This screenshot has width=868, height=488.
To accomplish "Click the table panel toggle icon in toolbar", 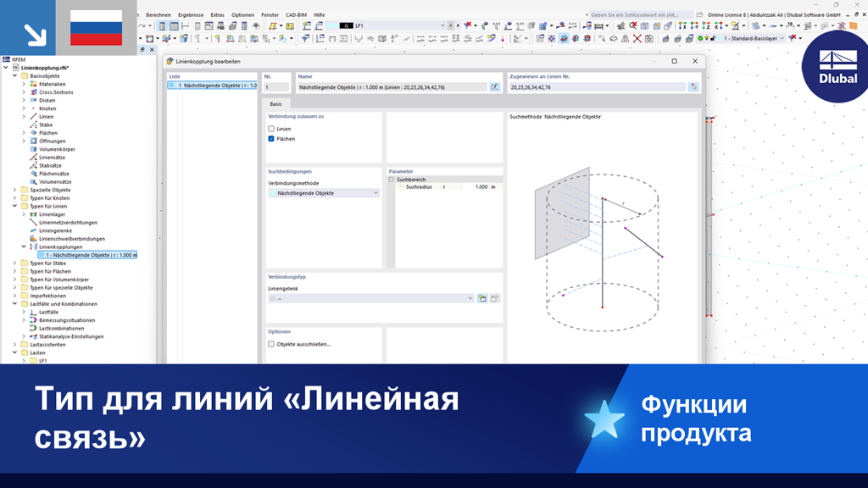I will [174, 25].
